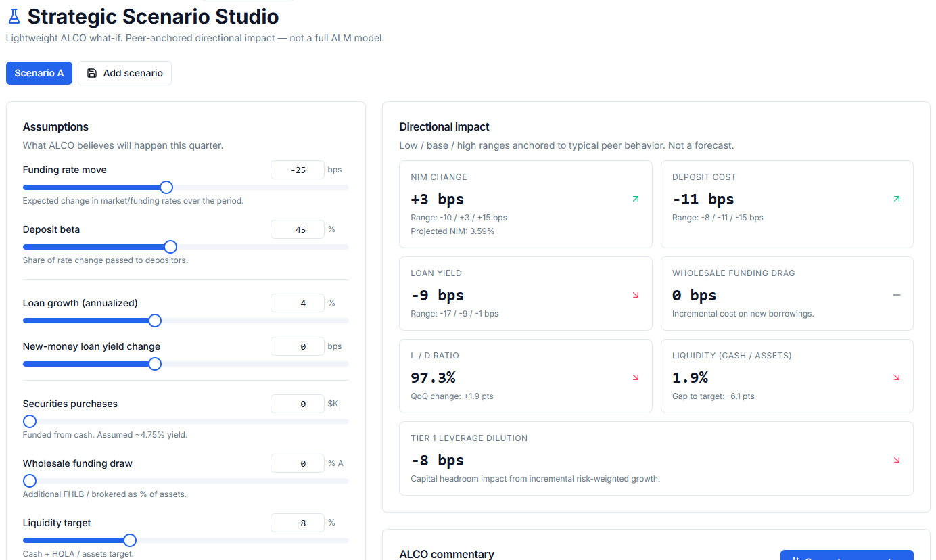Click the Loan growth percent input field

(297, 303)
